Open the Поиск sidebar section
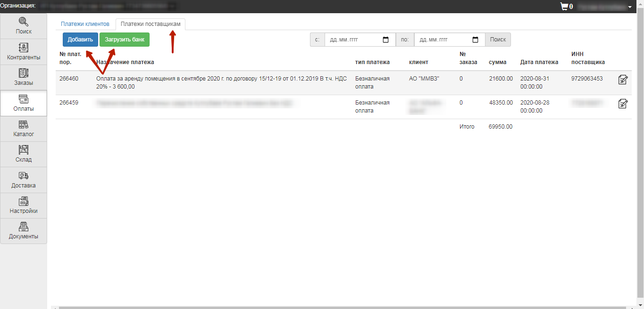The image size is (644, 309). (x=24, y=26)
